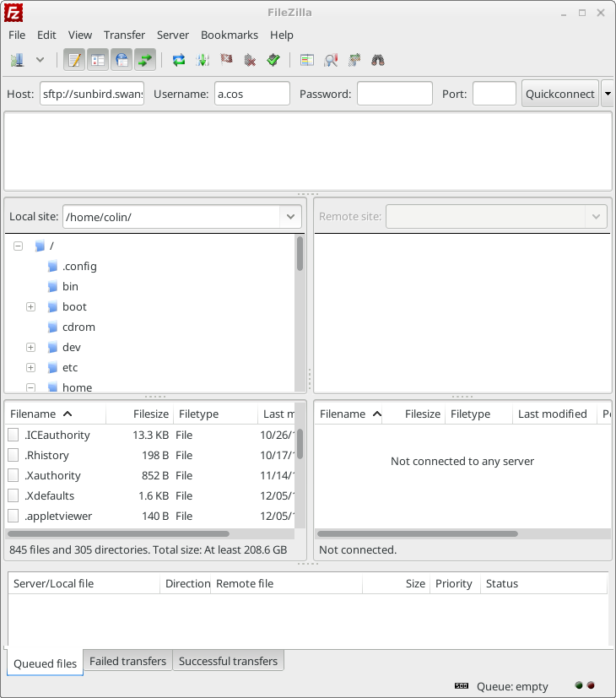Click the FileZilla logo icon

click(14, 13)
